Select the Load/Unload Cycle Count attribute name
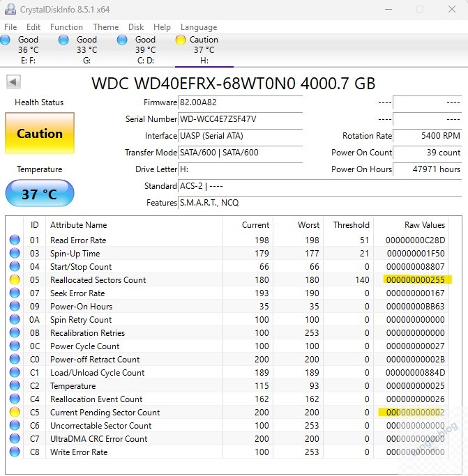Screen dimensions: 468x476 97,373
